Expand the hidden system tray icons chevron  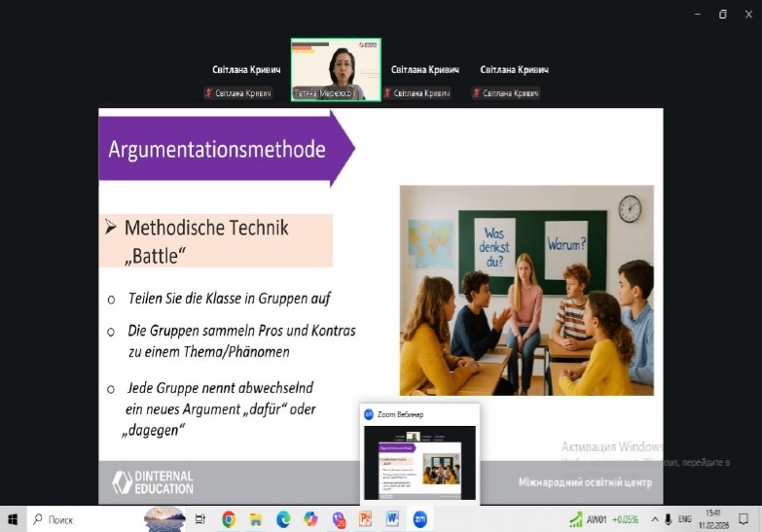[x=654, y=519]
